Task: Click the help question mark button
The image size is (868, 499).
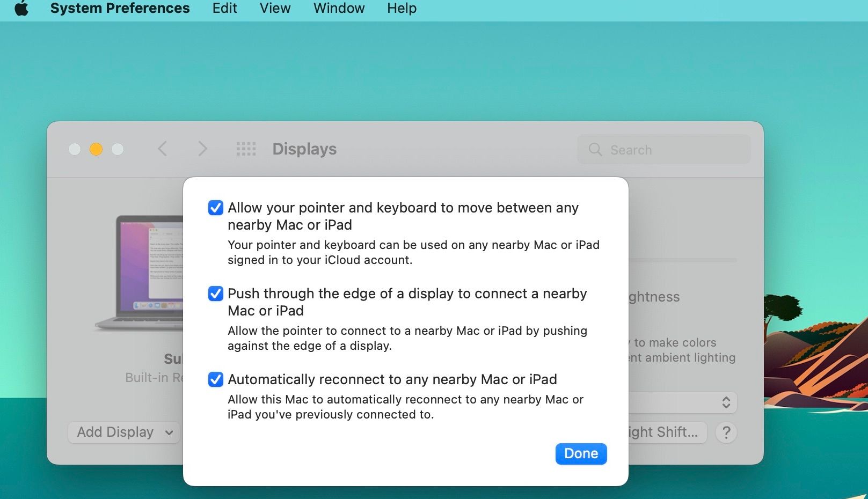Action: click(726, 432)
